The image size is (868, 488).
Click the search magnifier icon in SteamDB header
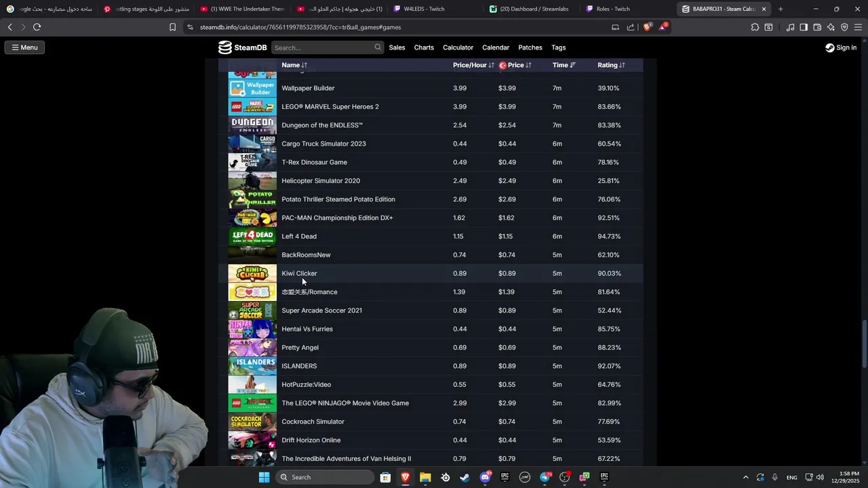click(378, 47)
